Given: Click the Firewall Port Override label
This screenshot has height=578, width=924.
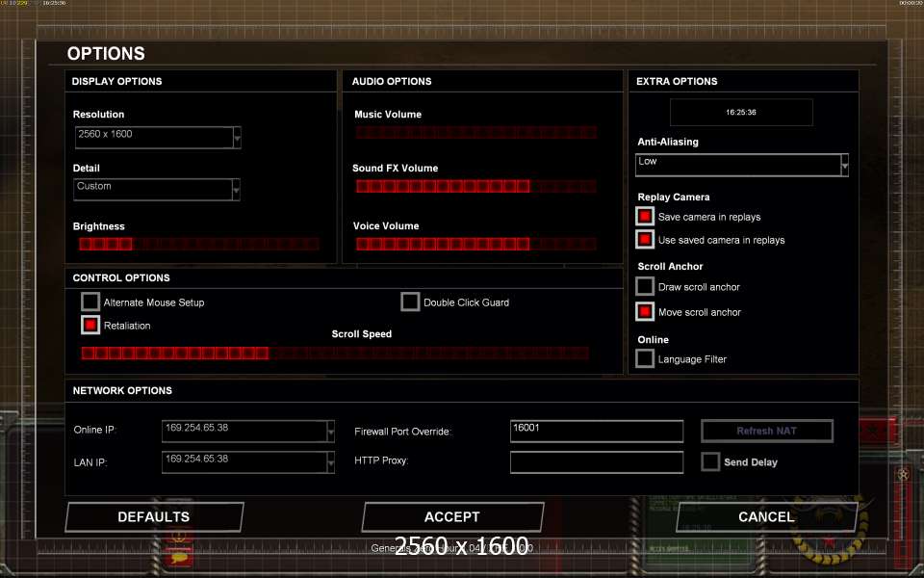Looking at the screenshot, I should point(403,432).
